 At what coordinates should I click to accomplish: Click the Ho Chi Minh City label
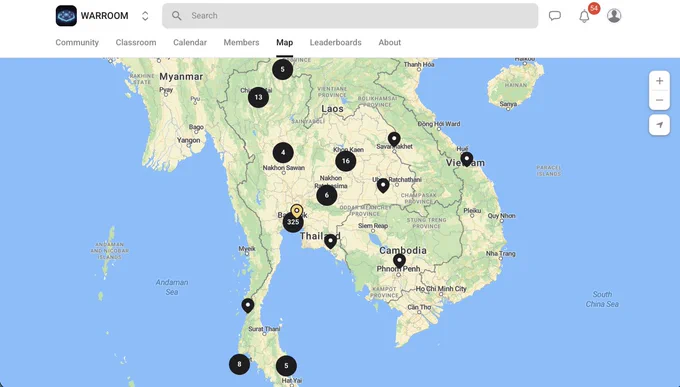pos(441,289)
